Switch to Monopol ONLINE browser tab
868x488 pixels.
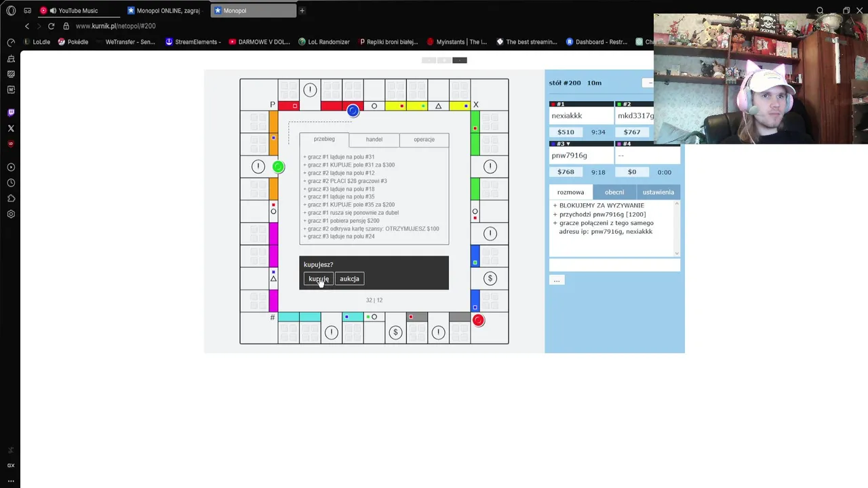(x=163, y=11)
